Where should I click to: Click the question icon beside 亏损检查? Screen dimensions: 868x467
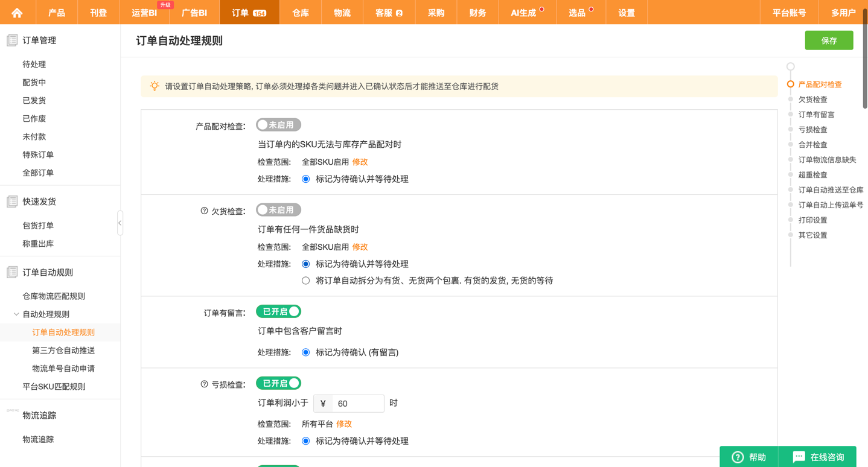pos(204,384)
